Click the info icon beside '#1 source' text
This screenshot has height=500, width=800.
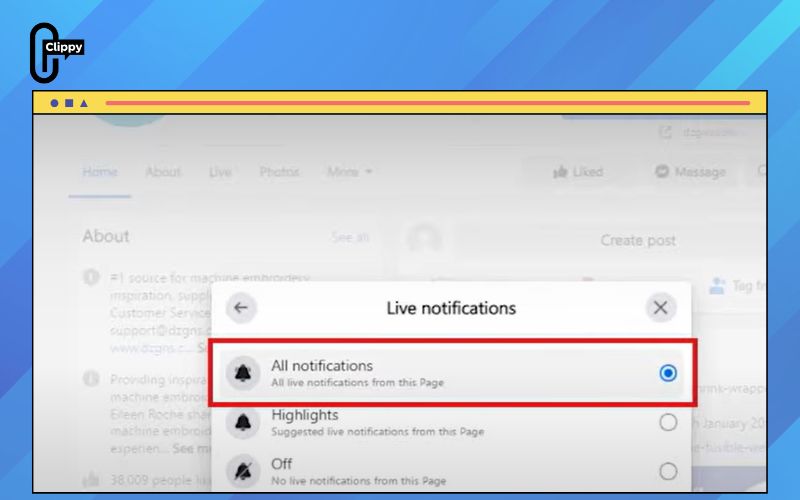(x=91, y=278)
